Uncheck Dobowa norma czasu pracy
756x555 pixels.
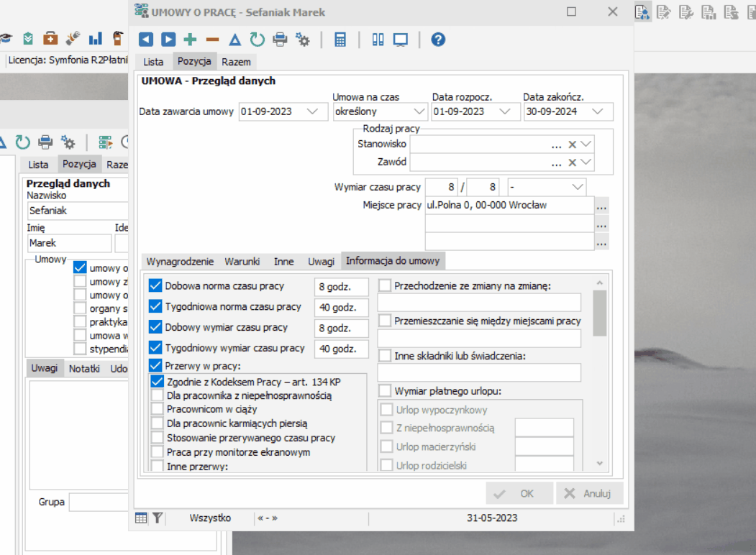point(155,285)
